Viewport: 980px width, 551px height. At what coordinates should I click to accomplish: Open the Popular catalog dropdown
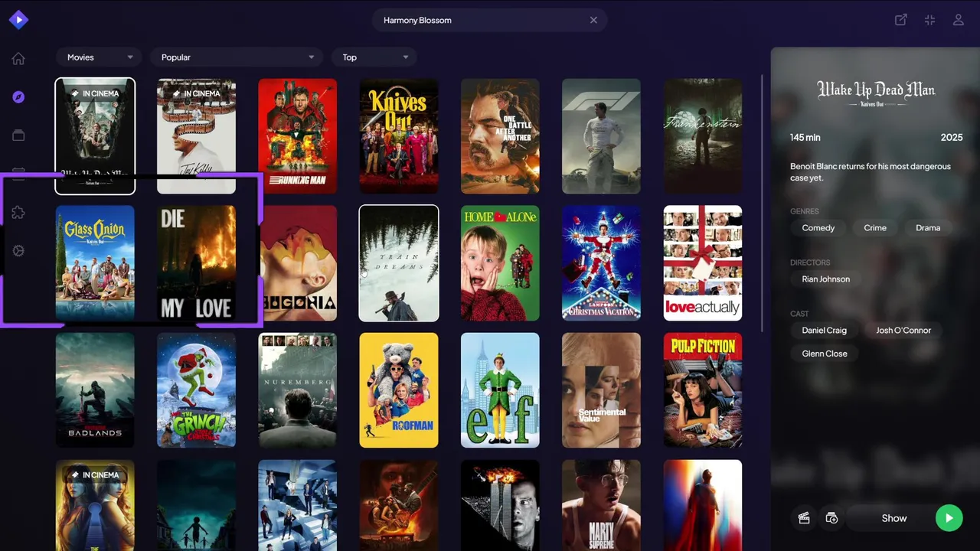236,57
